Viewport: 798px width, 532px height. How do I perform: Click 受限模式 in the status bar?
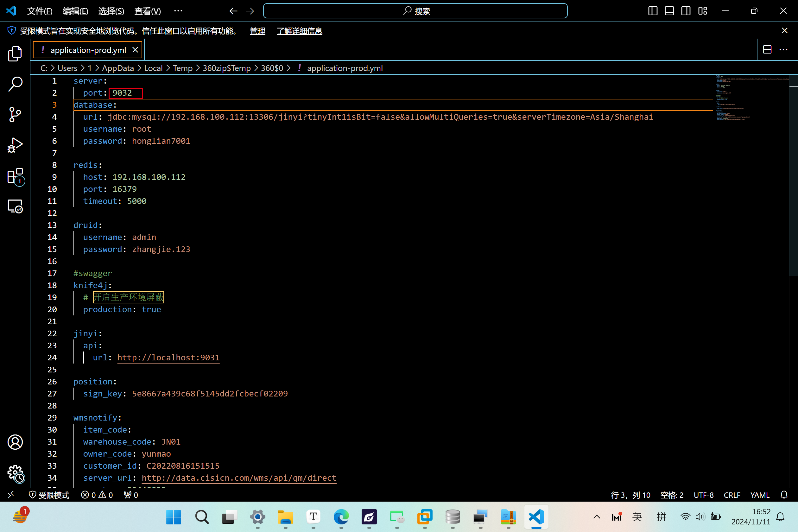49,495
